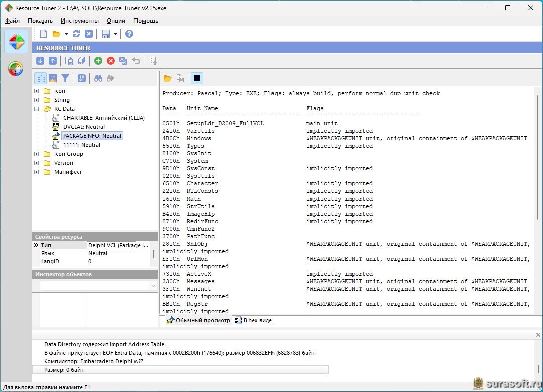Select the Тип property row

point(91,245)
